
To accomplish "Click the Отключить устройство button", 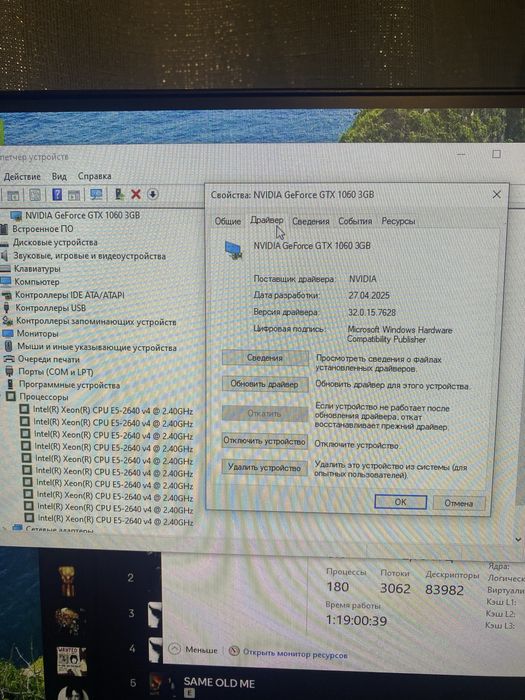I will click(265, 441).
